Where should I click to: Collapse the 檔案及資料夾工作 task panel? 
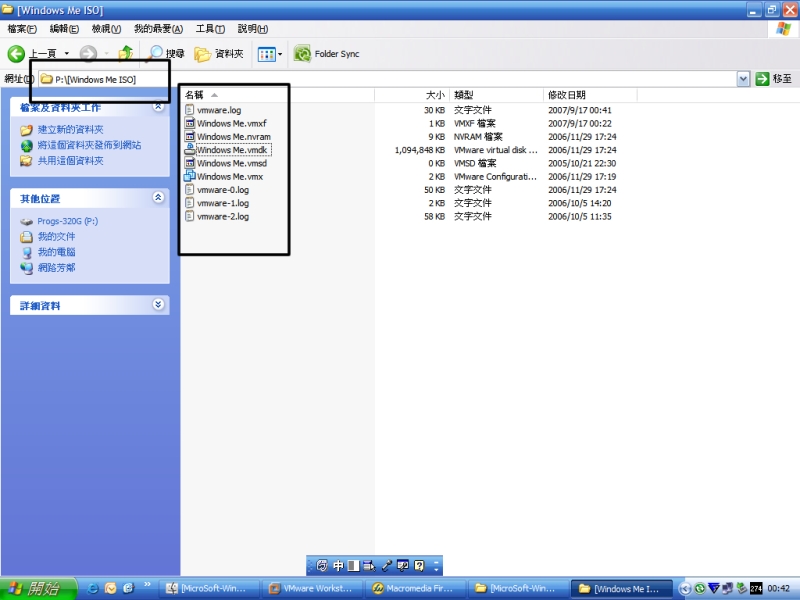158,107
